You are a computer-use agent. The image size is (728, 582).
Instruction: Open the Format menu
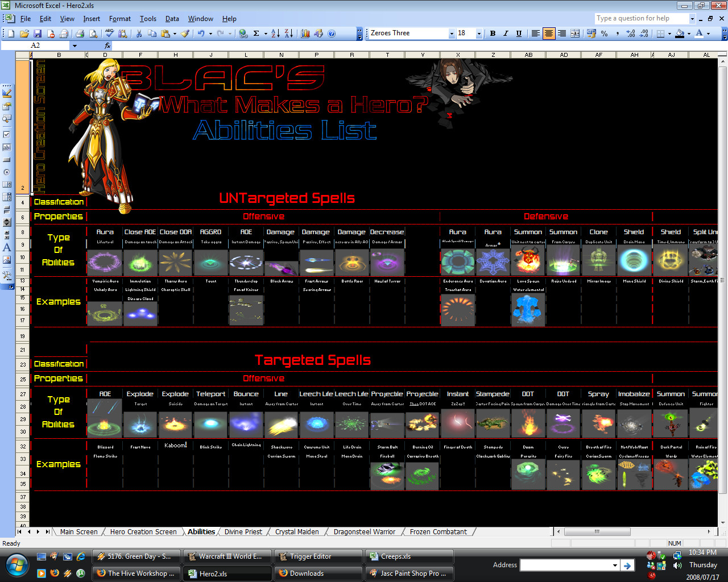[120, 19]
